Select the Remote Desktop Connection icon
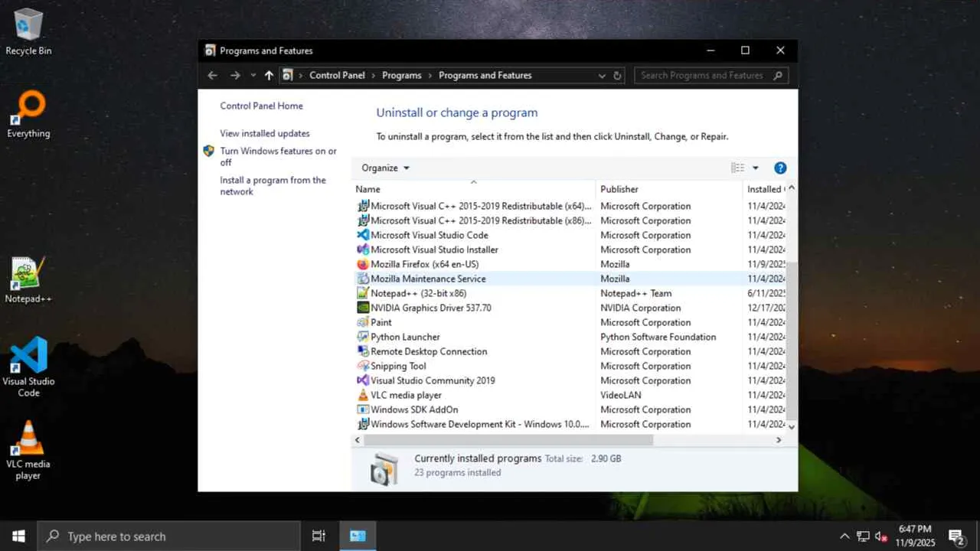 (x=363, y=351)
